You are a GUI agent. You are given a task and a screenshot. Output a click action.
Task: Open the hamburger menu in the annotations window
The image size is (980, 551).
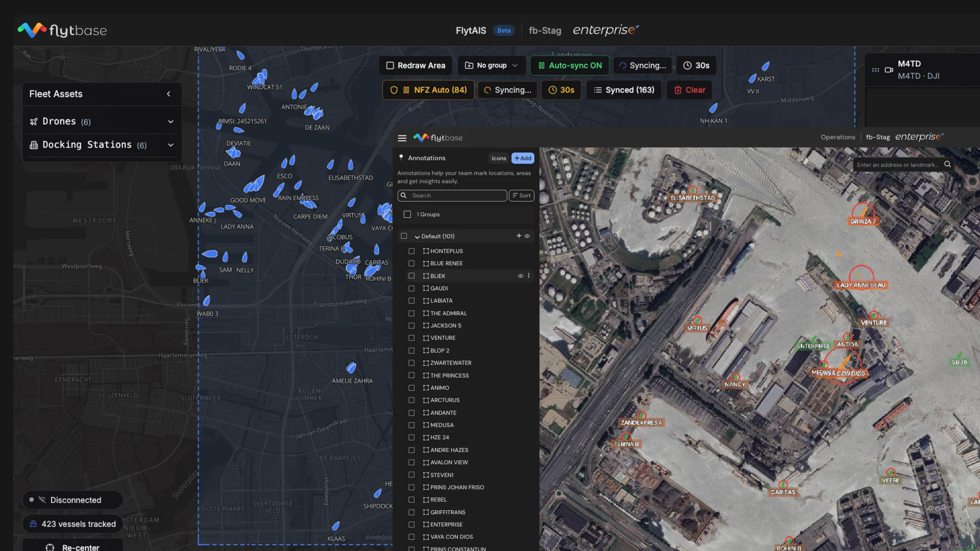402,138
